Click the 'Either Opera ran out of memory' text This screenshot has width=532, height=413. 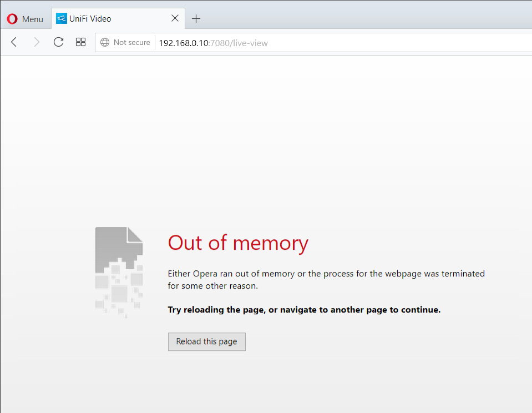tap(326, 274)
